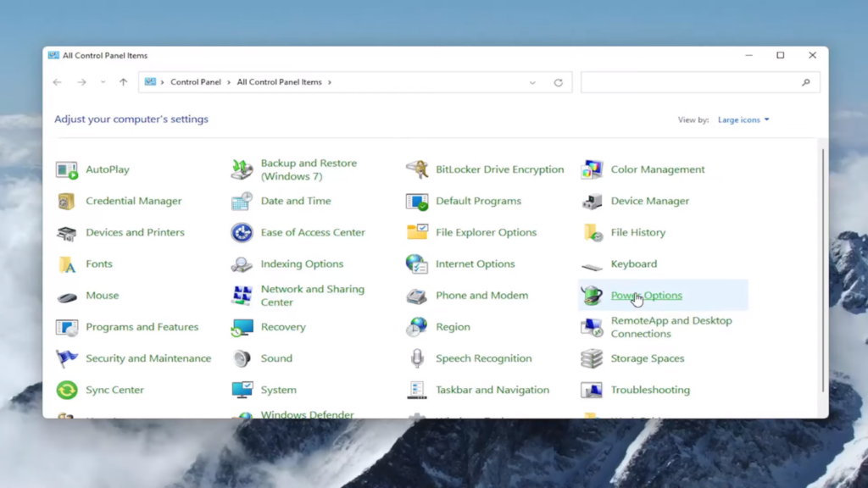Expand the address bar history dropdown

coord(532,82)
